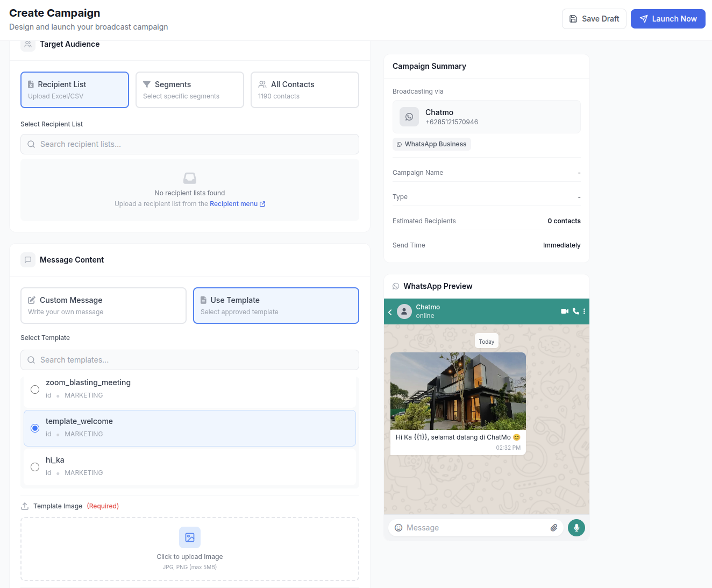Image resolution: width=712 pixels, height=588 pixels.
Task: Select the hi_ka template radio button
Action: click(x=35, y=467)
